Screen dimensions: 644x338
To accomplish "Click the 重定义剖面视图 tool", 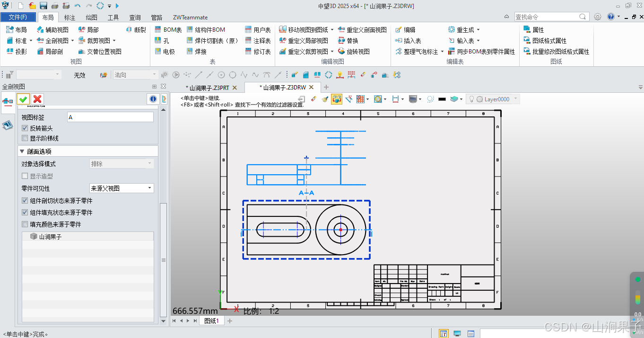I will [362, 29].
